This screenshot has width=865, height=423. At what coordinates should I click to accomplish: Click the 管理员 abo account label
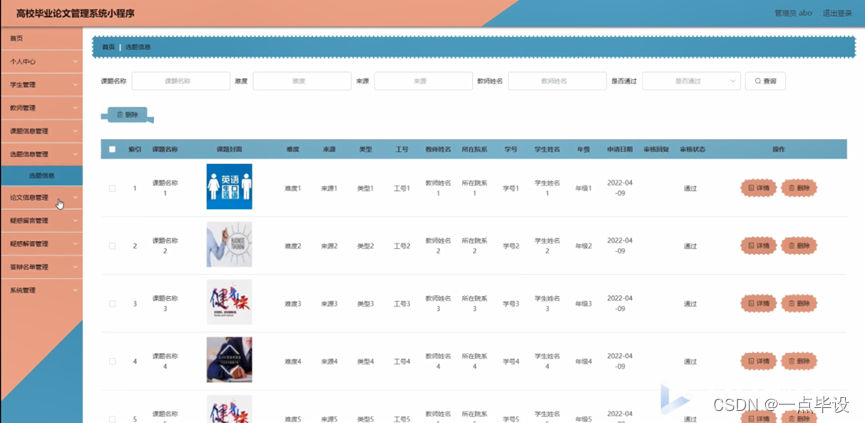point(793,13)
